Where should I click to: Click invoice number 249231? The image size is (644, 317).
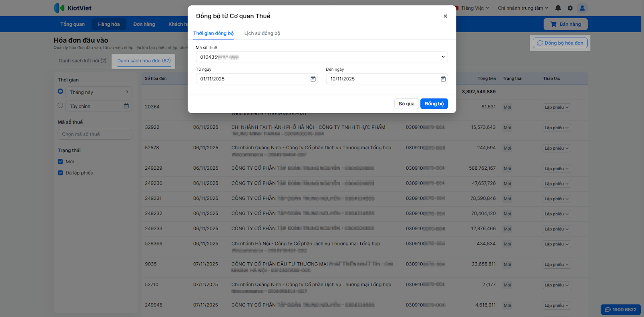pos(153,198)
